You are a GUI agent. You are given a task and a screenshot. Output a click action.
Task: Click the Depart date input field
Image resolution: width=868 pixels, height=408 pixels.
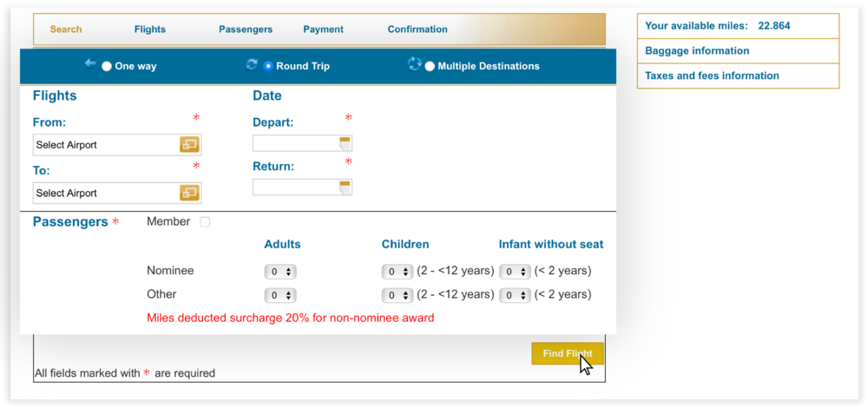click(x=295, y=143)
